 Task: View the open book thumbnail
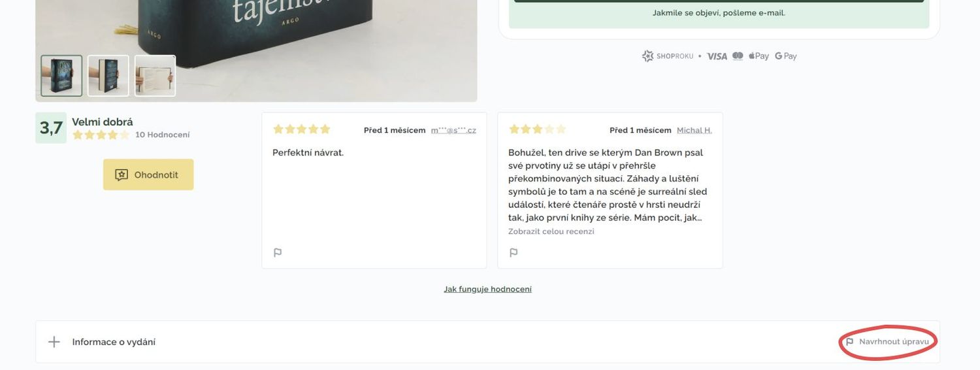pyautogui.click(x=155, y=76)
